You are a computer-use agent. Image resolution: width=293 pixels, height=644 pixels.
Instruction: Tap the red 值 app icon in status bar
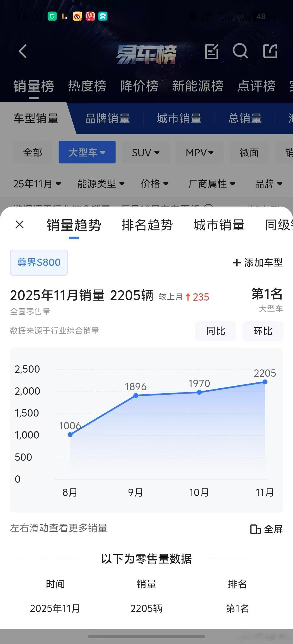click(90, 16)
